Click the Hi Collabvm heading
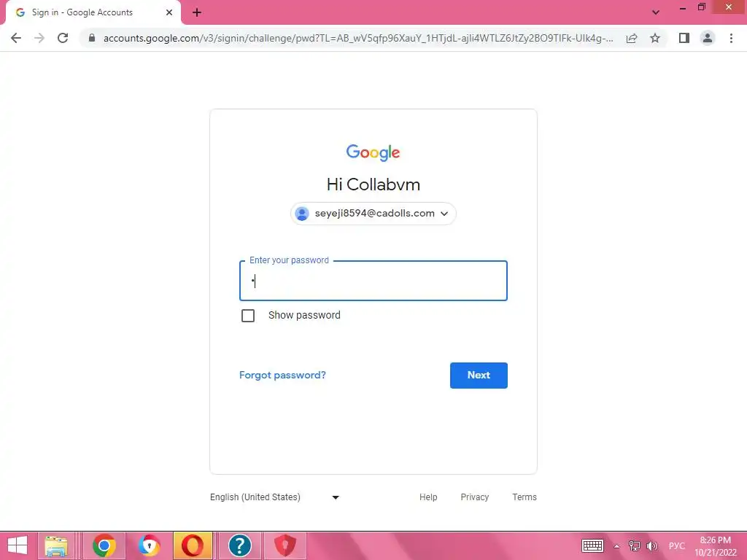The width and height of the screenshot is (747, 560). (373, 184)
